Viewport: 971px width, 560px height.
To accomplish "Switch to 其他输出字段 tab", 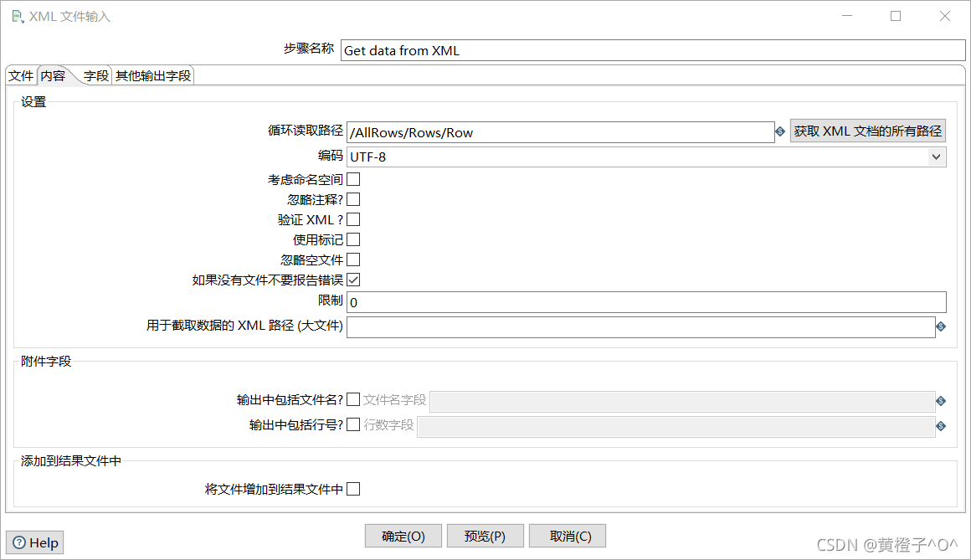I will 153,76.
